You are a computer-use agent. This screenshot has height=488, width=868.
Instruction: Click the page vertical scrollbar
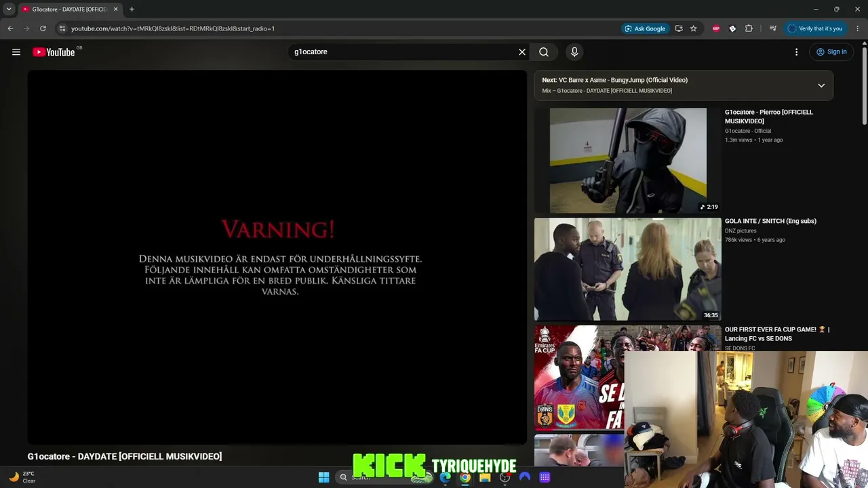pos(864,84)
